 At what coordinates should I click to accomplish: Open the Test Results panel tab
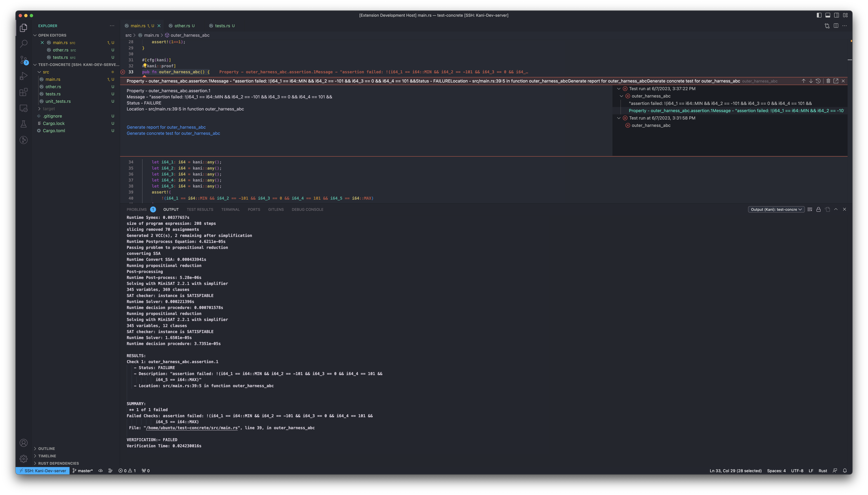(x=200, y=209)
